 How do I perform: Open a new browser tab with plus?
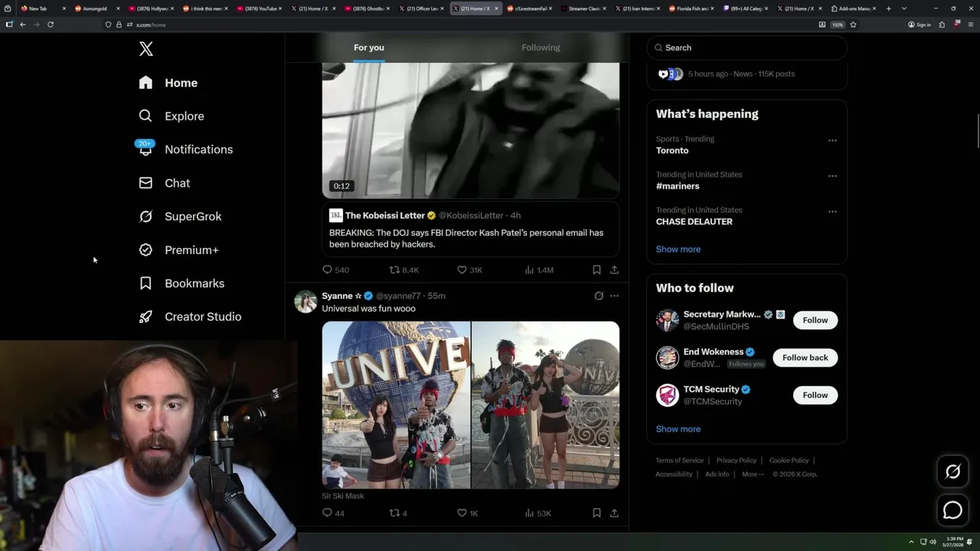coord(888,8)
